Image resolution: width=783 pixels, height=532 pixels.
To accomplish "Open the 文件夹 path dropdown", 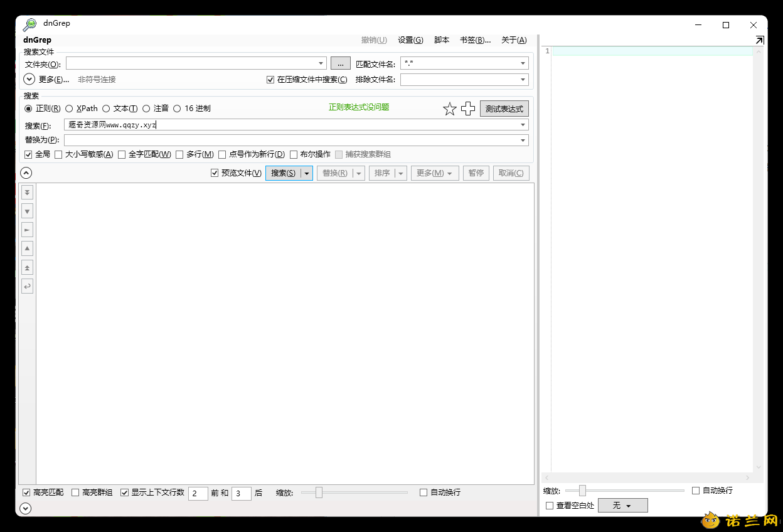I will (x=321, y=63).
